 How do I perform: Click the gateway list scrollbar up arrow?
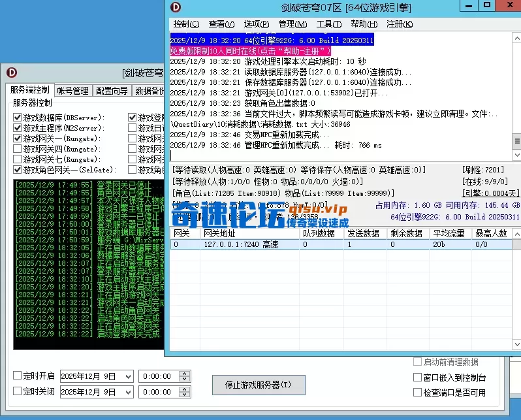pyautogui.click(x=516, y=234)
